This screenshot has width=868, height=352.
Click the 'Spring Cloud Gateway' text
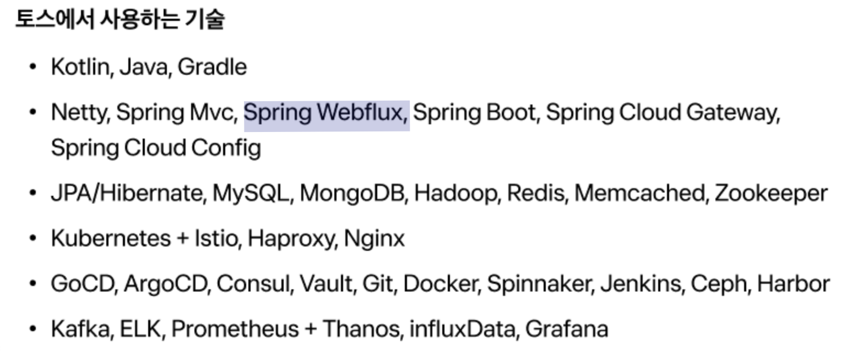(662, 113)
